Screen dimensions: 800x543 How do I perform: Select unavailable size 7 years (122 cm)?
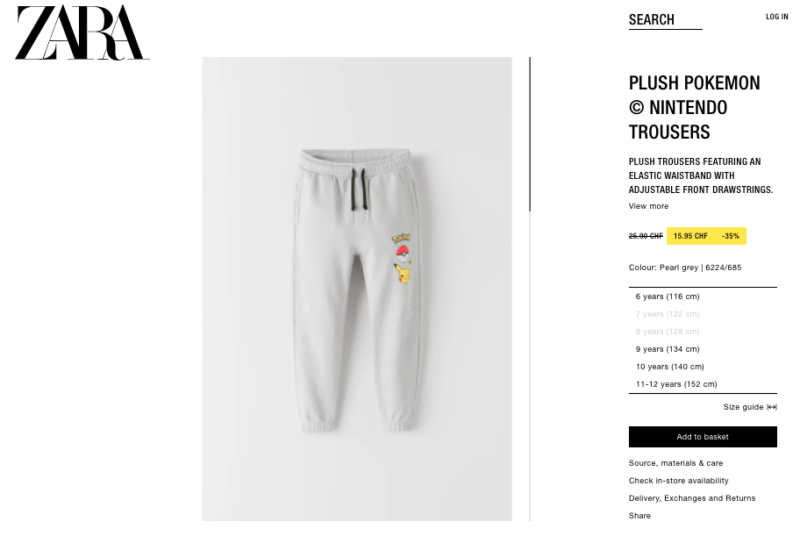pyautogui.click(x=703, y=314)
